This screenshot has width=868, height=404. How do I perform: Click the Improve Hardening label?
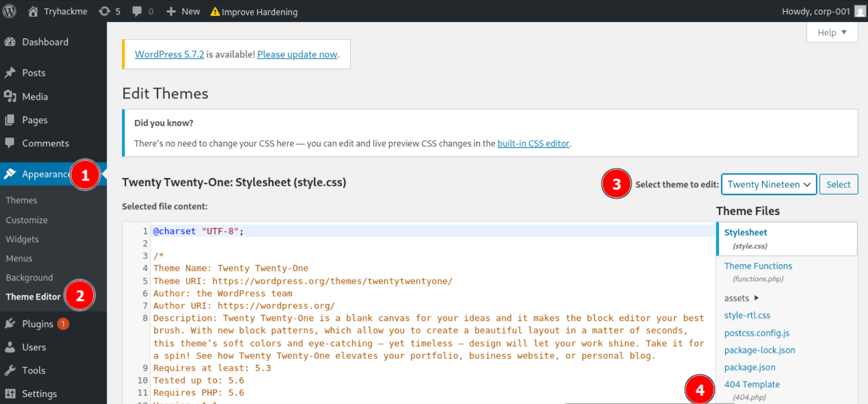tap(259, 12)
